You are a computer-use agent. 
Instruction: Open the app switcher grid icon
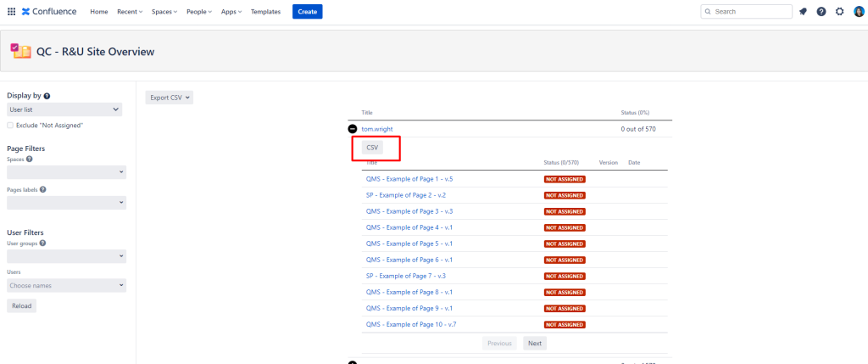point(11,12)
